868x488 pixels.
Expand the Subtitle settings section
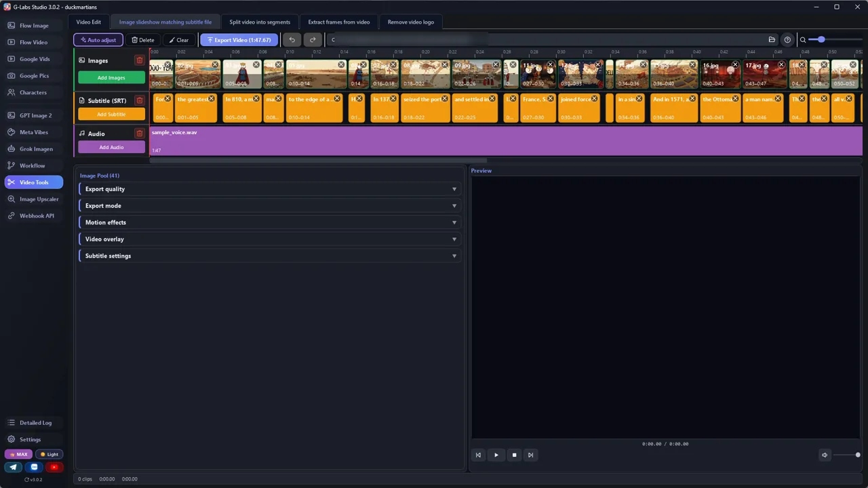click(269, 256)
